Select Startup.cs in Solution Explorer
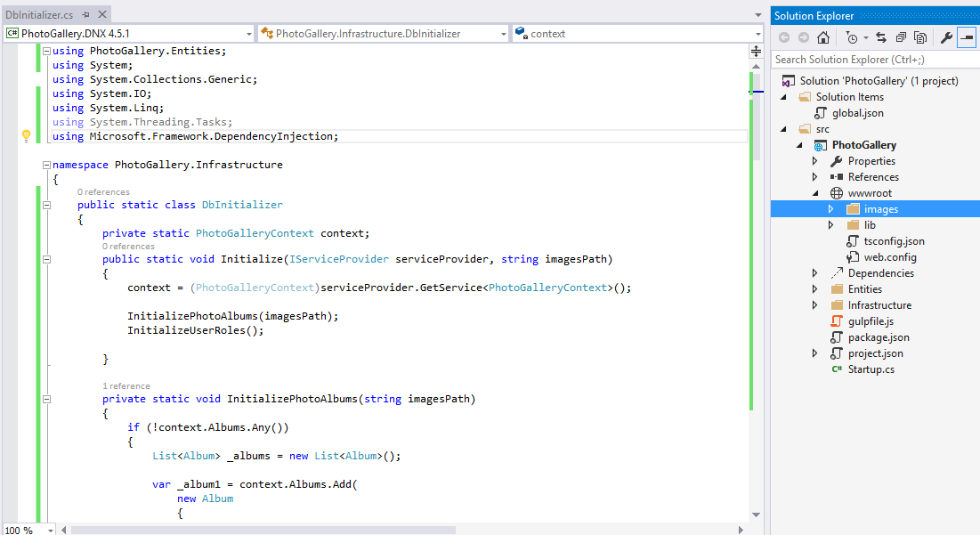The image size is (980, 535). [871, 369]
